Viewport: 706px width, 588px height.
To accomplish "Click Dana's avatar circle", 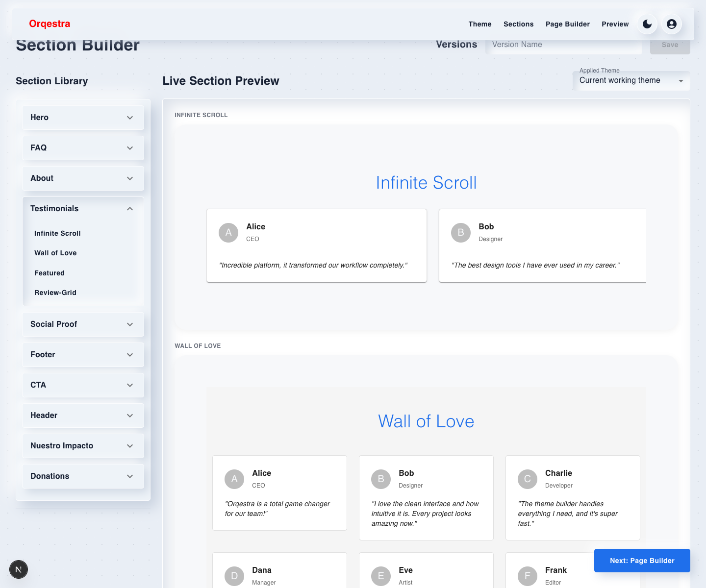I will pyautogui.click(x=234, y=576).
